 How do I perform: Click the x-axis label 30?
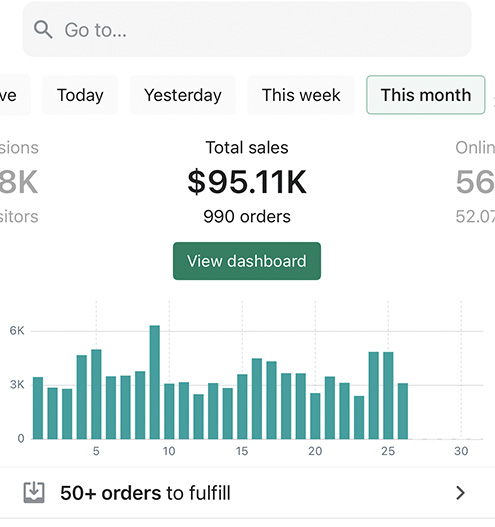point(461,451)
